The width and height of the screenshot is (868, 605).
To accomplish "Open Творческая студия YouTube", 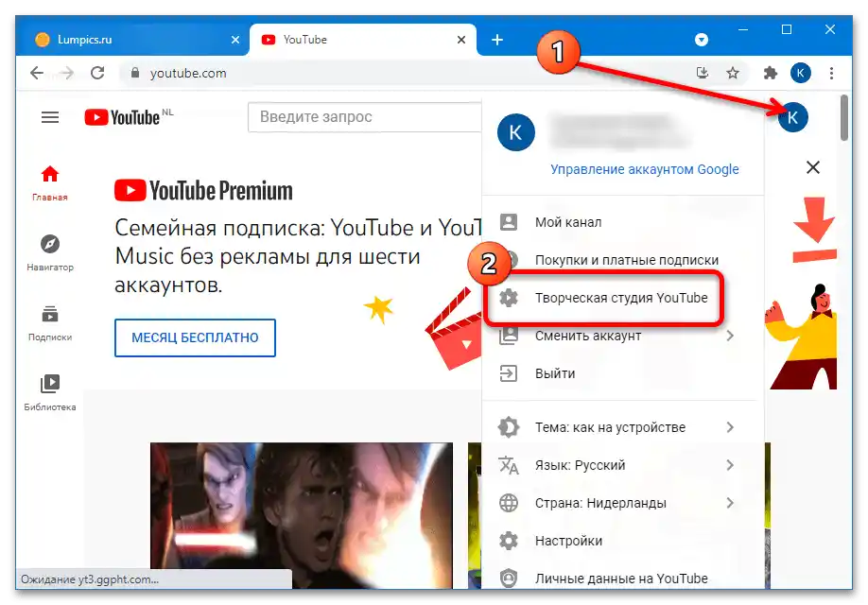I will click(x=623, y=298).
